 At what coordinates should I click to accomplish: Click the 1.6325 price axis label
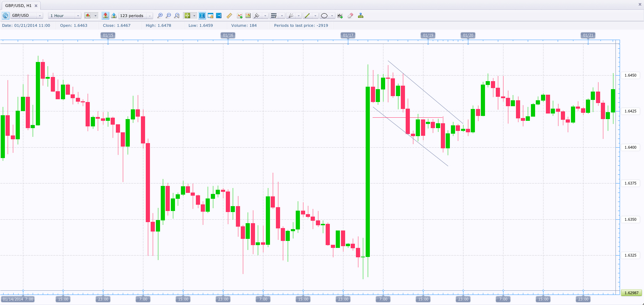click(x=630, y=255)
